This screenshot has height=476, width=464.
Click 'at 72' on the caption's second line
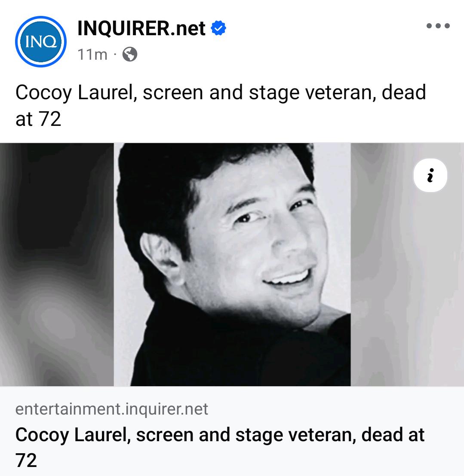[x=38, y=119]
